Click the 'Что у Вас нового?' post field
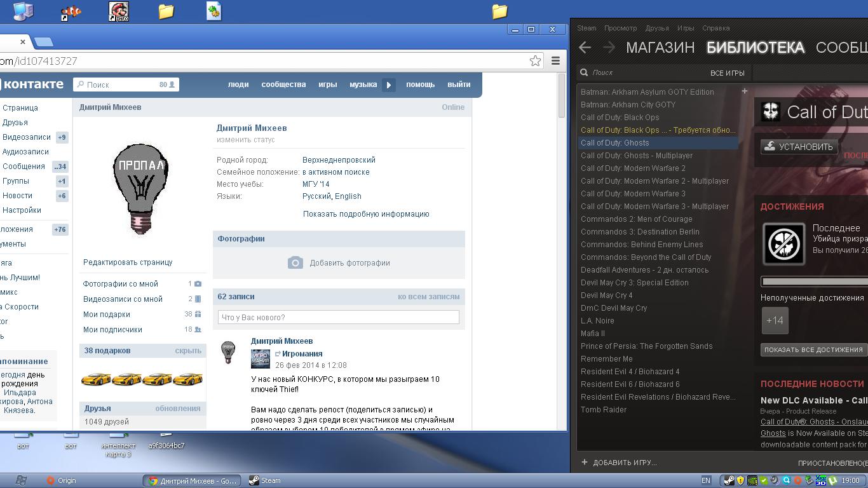 coord(339,317)
